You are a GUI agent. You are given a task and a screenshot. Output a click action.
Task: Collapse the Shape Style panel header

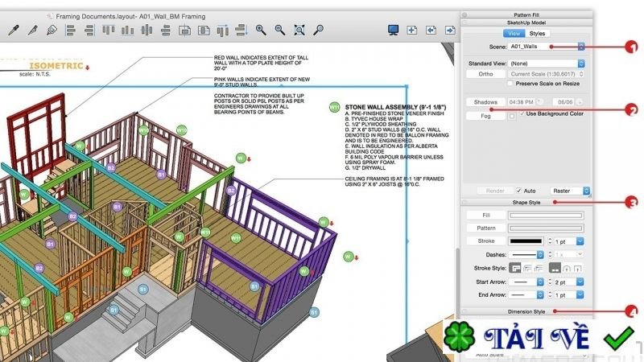[528, 202]
